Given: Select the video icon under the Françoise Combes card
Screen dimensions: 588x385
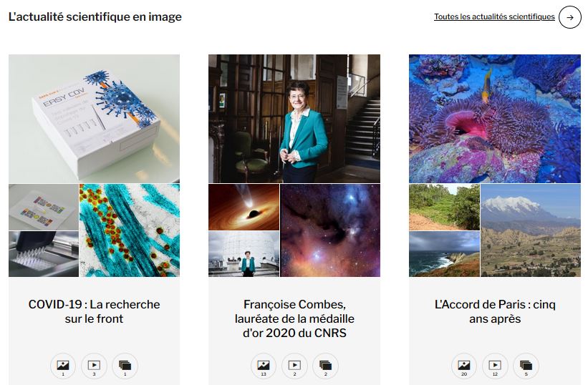Looking at the screenshot, I should click(x=294, y=366).
